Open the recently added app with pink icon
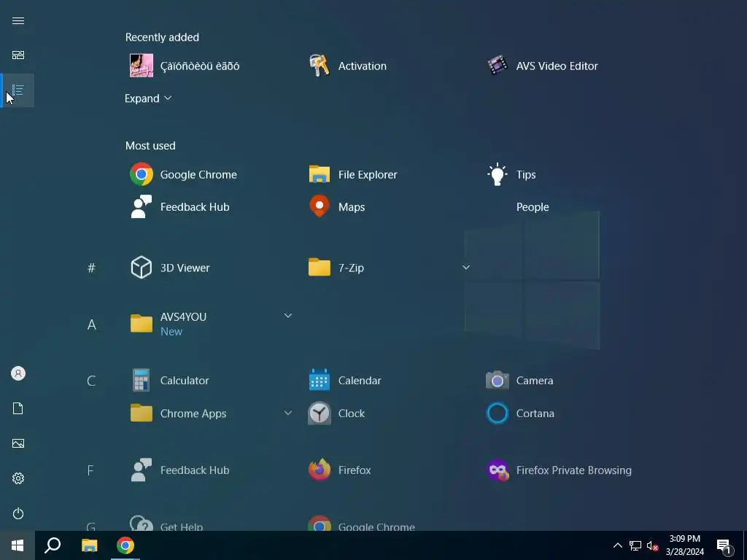Viewport: 747px width, 560px height. coord(185,66)
